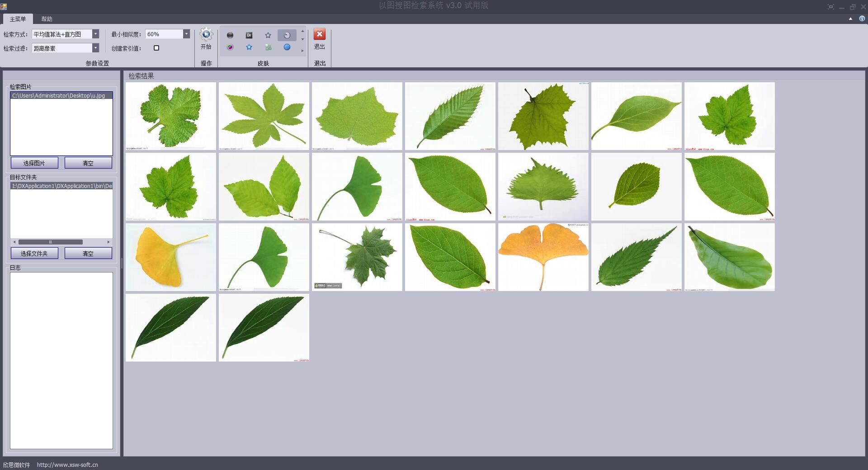
Task: Select the seven-lobed palmate leaf thumbnail
Action: click(x=264, y=116)
